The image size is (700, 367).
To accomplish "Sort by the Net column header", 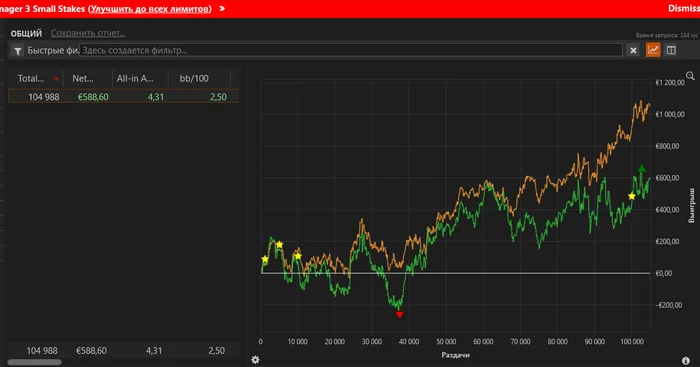I will point(83,79).
